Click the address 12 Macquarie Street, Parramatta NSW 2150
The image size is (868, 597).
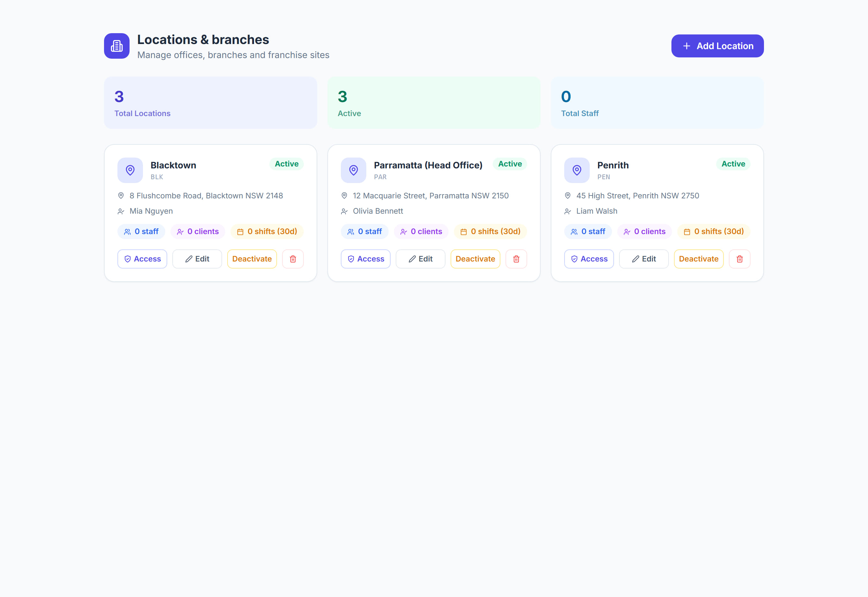(x=430, y=195)
